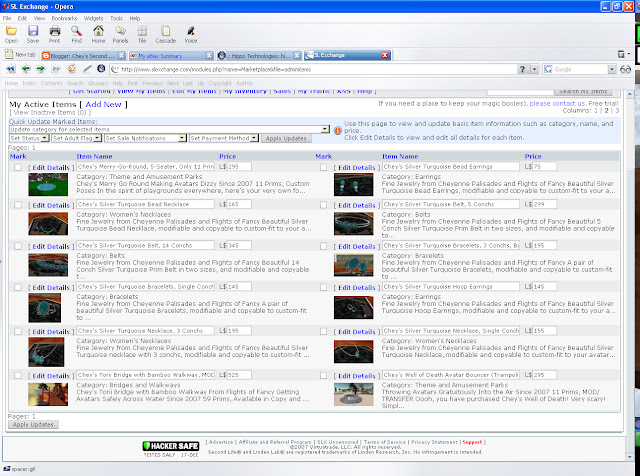640x476 pixels.
Task: Mark the Turquoise Necklace, 3 Conchs checkbox
Action: [x=18, y=331]
